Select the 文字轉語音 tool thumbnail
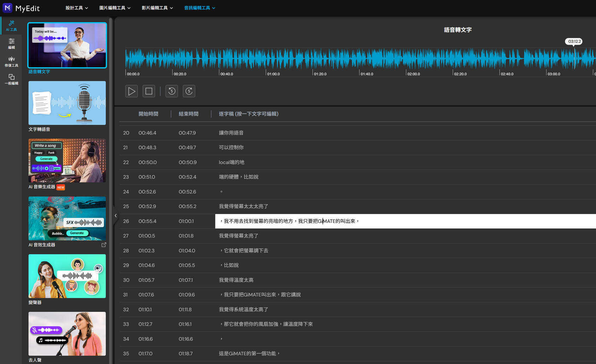Viewport: 596px width, 364px height. (67, 103)
